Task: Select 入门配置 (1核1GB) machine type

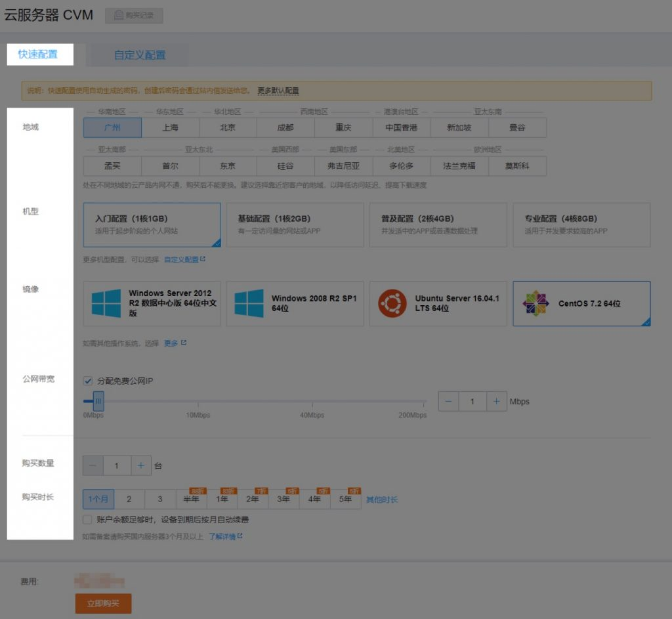Action: pyautogui.click(x=152, y=224)
